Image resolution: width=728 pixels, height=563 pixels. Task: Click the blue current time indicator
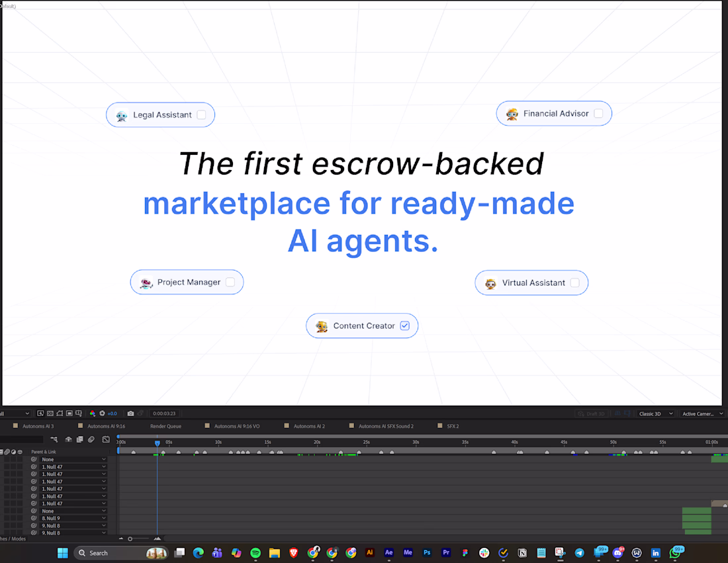pyautogui.click(x=158, y=443)
